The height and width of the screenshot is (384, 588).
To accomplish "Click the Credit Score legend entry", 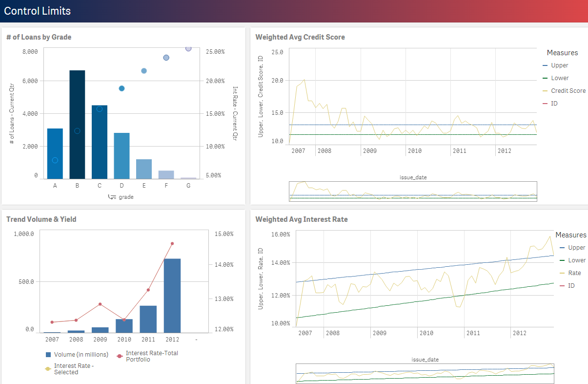I will pos(568,91).
